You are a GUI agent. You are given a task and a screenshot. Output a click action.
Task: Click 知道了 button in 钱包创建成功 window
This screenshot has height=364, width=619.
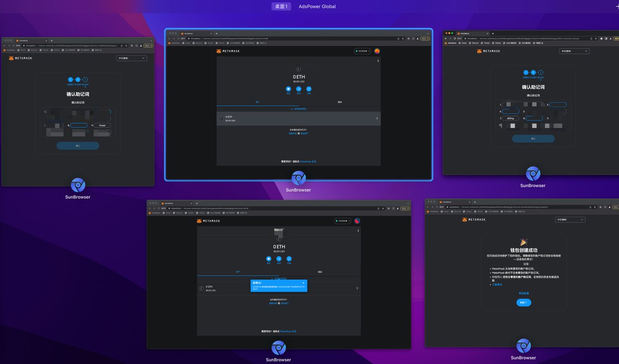click(524, 303)
